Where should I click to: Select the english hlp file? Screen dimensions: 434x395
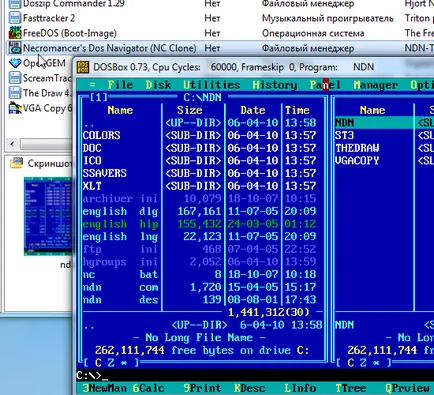(x=199, y=224)
